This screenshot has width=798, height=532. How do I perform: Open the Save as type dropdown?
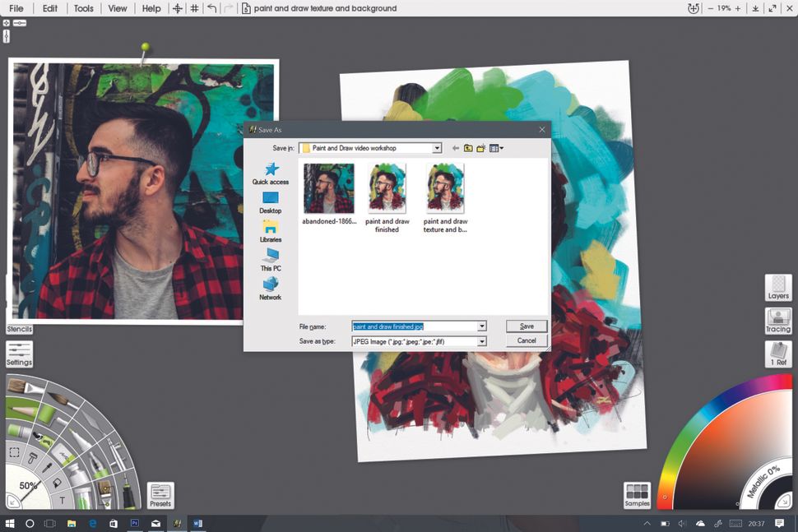pos(482,341)
